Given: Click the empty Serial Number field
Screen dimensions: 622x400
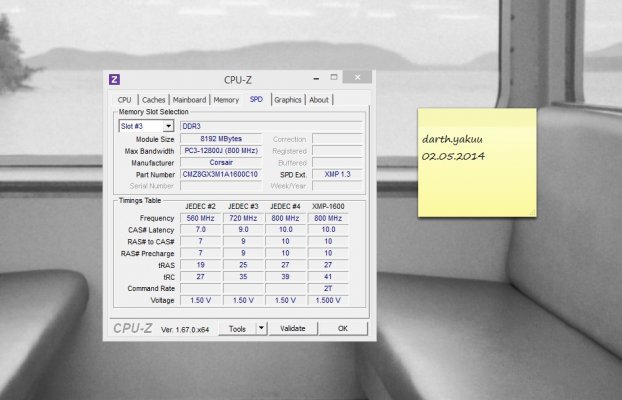Looking at the screenshot, I should click(x=221, y=186).
